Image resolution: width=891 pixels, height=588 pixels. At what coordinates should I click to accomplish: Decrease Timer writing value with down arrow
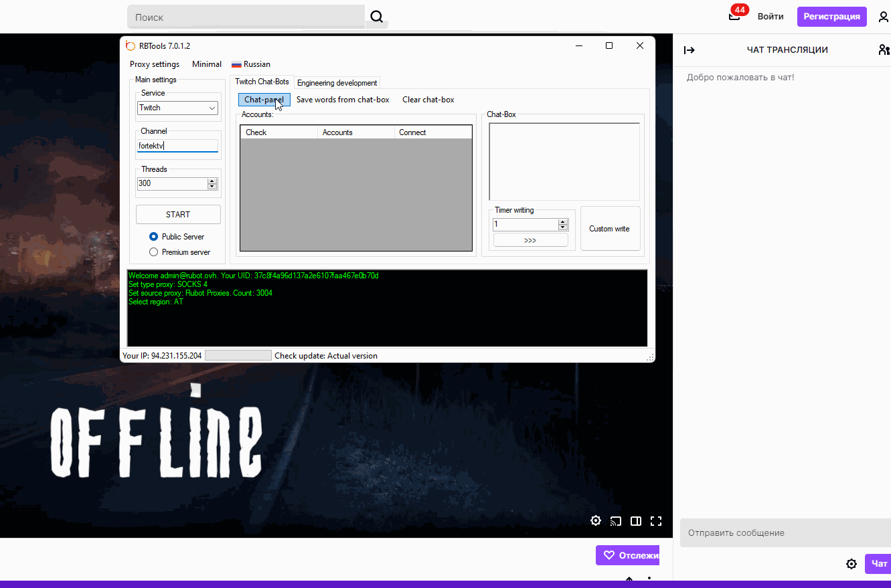pos(563,227)
